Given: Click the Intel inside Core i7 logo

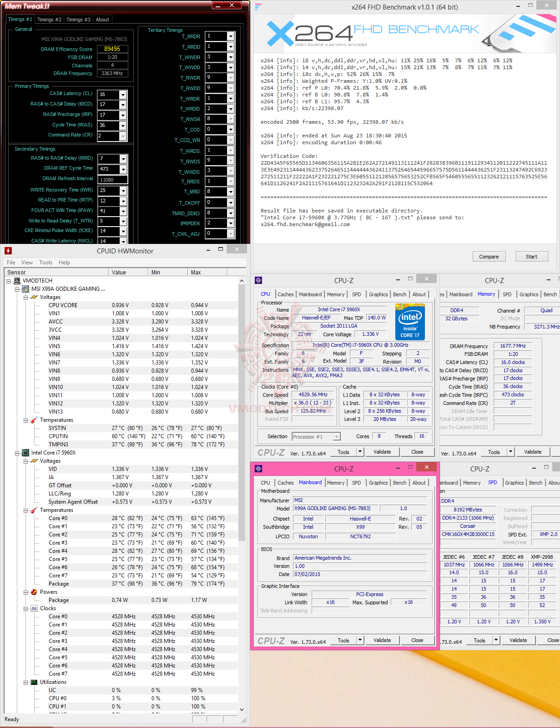Looking at the screenshot, I should [410, 323].
